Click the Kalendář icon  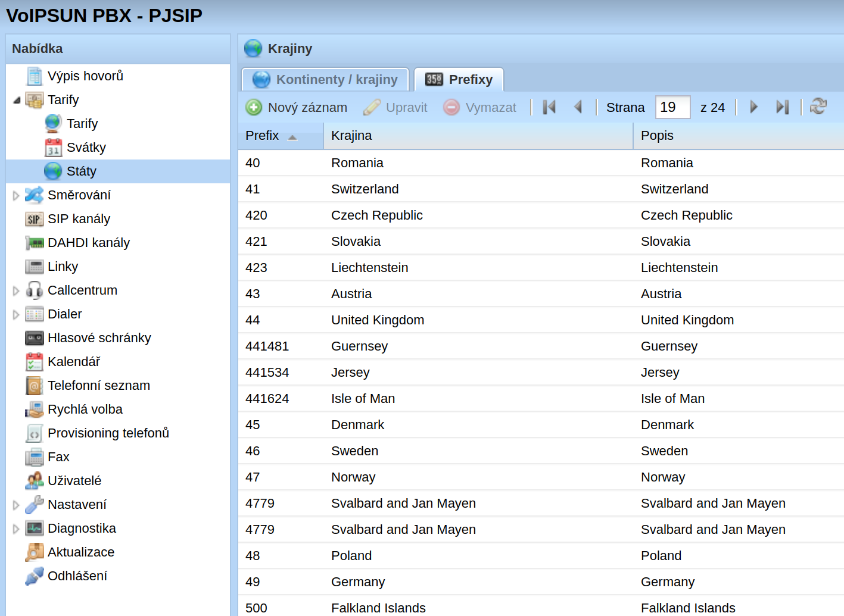pyautogui.click(x=35, y=362)
